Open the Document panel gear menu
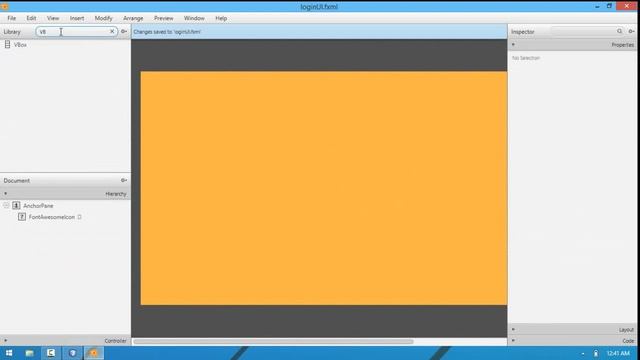640x360 pixels. point(124,180)
